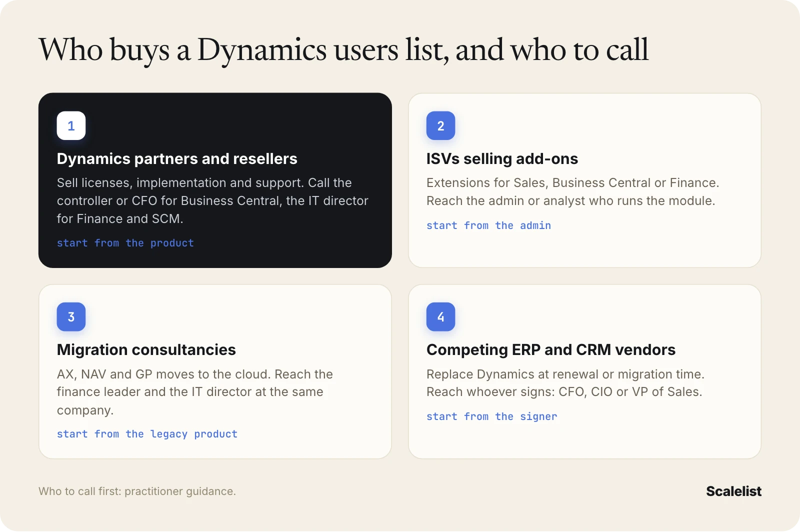Viewport: 800px width, 532px height.
Task: Click the number 2 badge
Action: click(440, 125)
